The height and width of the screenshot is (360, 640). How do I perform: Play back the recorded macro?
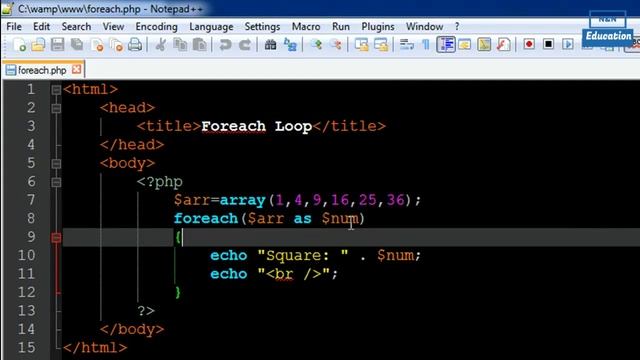coord(568,44)
